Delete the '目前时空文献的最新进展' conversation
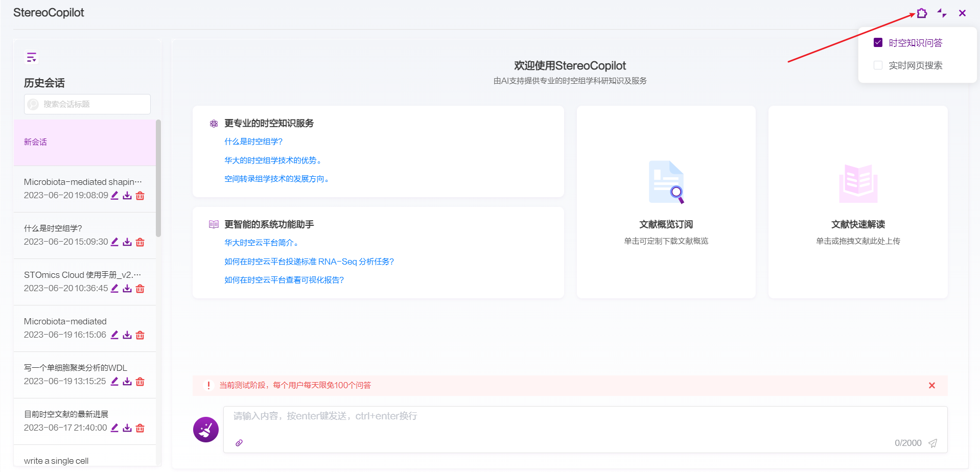 140,428
